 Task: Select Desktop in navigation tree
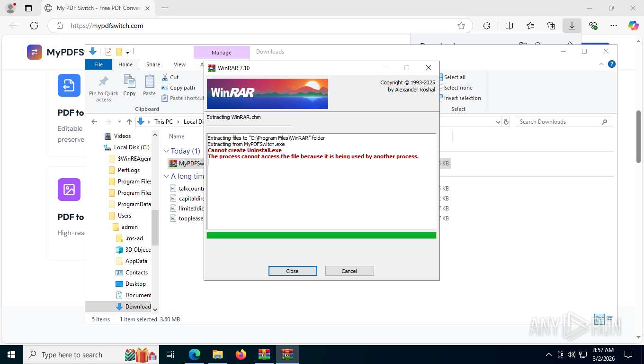[131, 284]
